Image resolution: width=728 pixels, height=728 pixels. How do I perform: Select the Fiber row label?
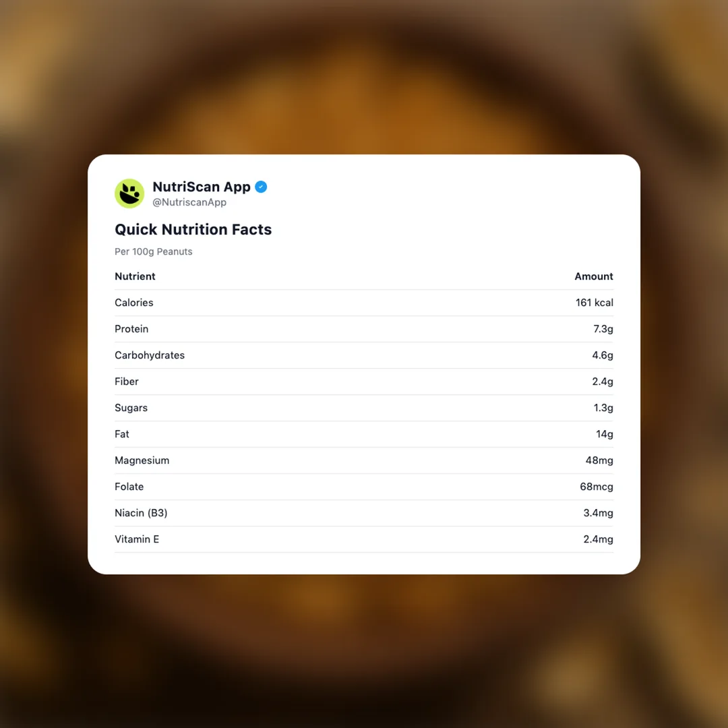pyautogui.click(x=127, y=382)
